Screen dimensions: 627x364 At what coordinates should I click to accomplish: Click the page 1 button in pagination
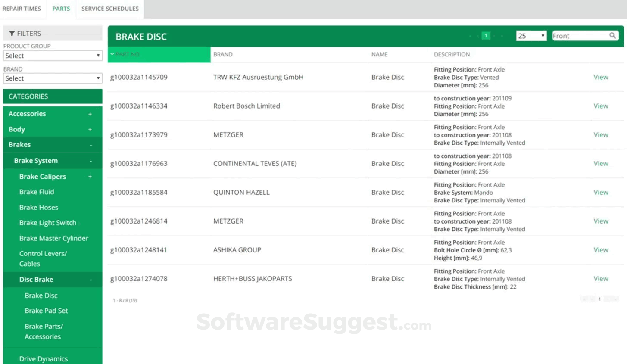486,36
